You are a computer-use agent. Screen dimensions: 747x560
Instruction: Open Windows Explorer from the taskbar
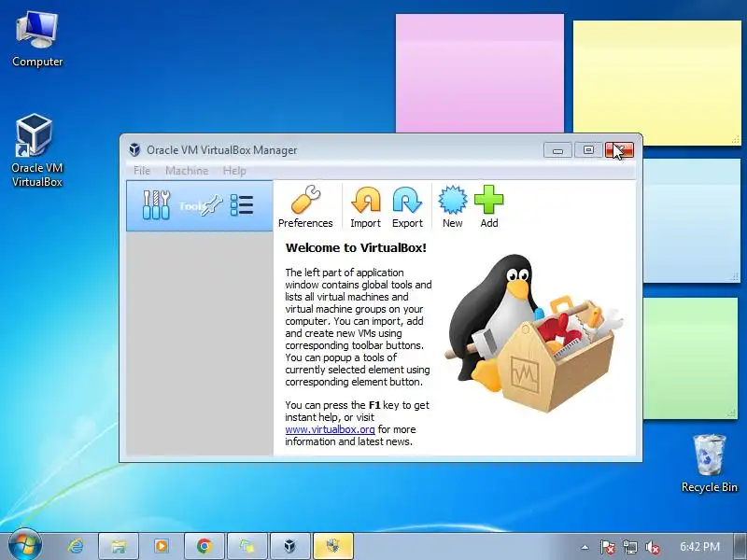119,546
